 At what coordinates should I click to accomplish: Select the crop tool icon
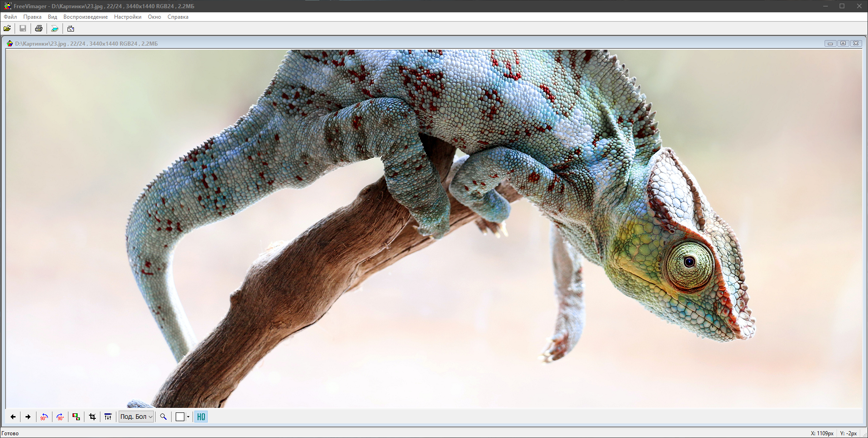92,417
